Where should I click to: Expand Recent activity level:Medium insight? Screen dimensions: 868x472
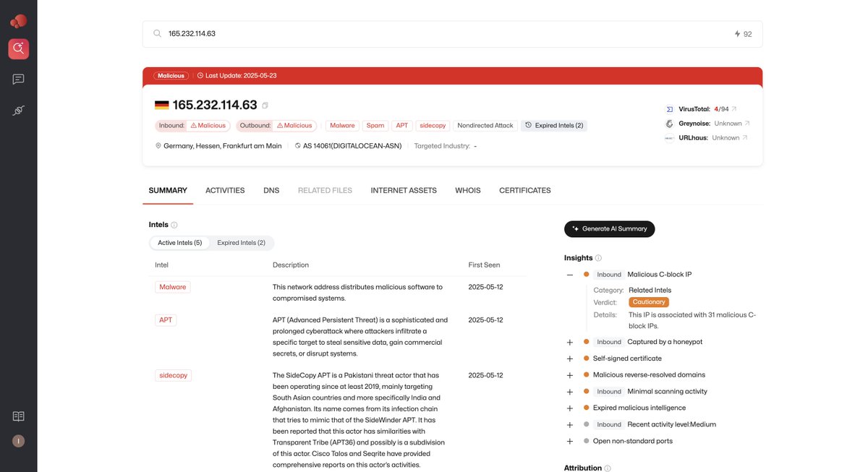pyautogui.click(x=570, y=424)
